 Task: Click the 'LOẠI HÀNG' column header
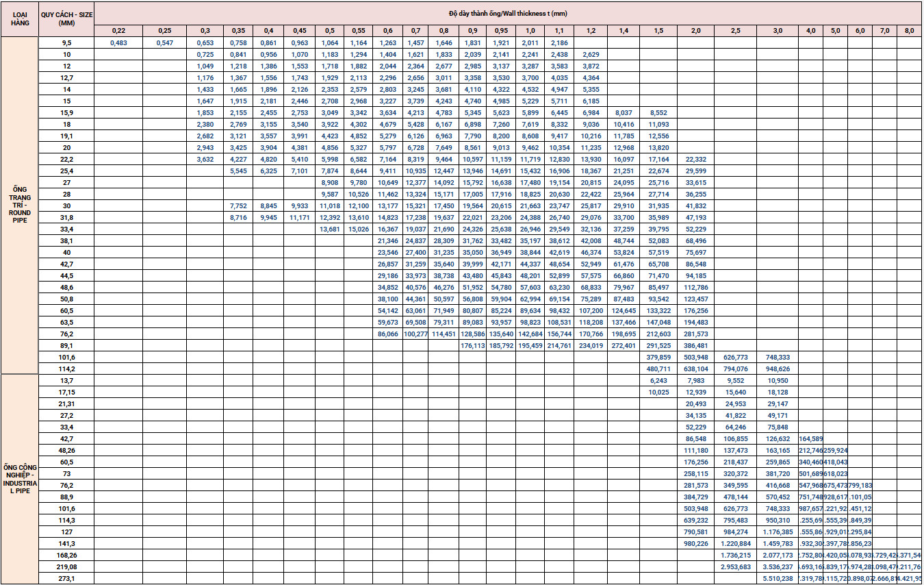click(x=19, y=18)
